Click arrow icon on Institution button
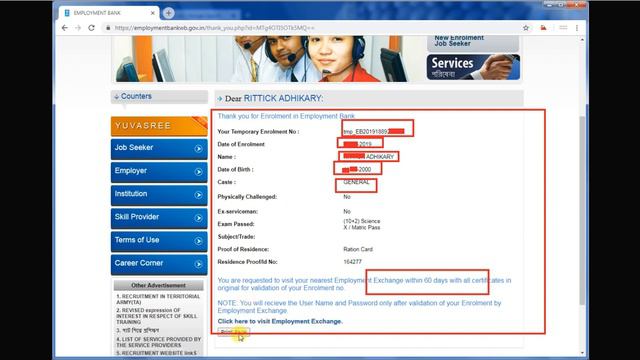 [198, 195]
